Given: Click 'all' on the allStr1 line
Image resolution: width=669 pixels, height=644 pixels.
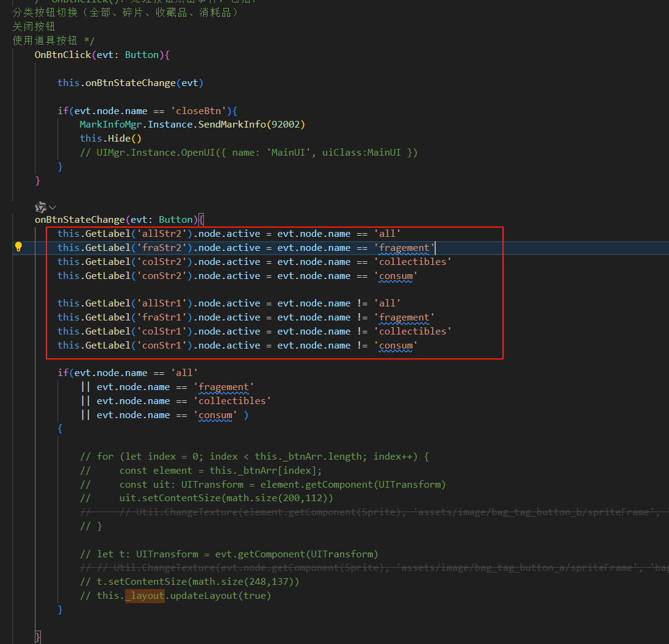Looking at the screenshot, I should pos(387,303).
